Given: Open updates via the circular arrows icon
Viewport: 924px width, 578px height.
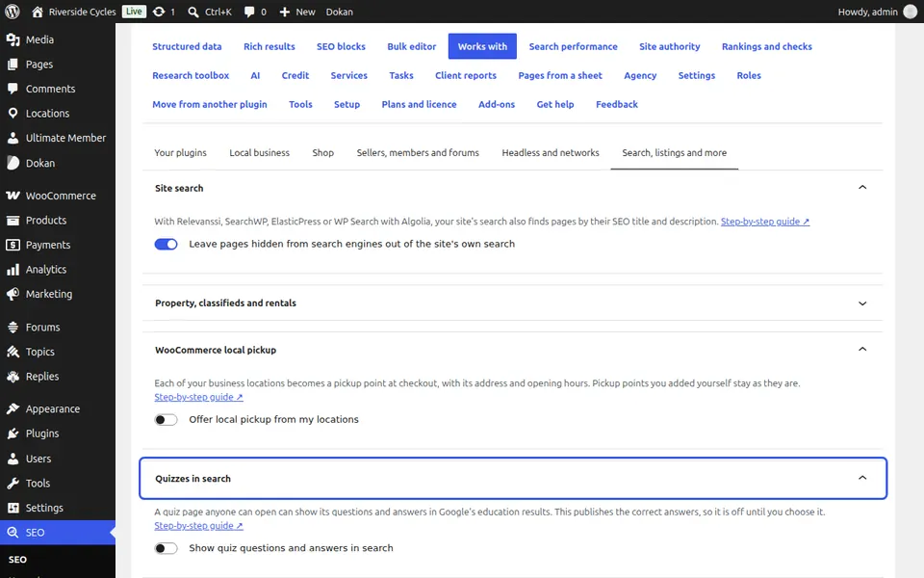Looking at the screenshot, I should (x=159, y=12).
